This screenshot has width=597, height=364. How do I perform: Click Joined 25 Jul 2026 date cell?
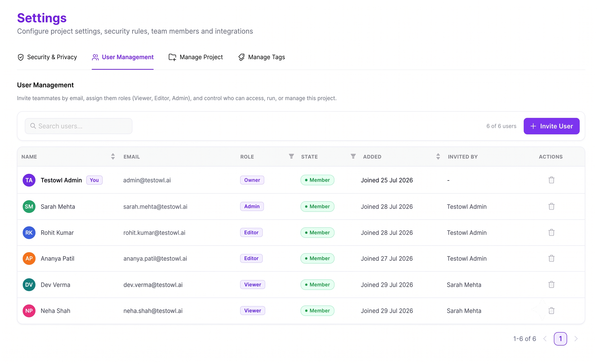click(387, 180)
